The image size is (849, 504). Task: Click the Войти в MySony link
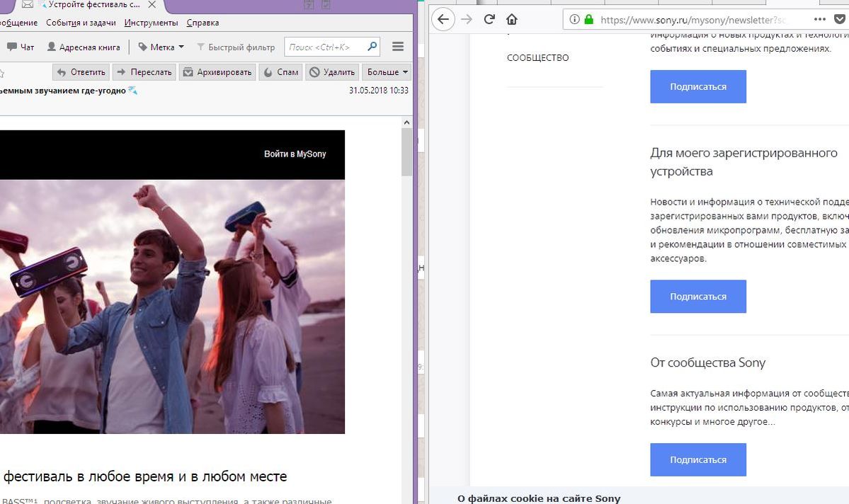pyautogui.click(x=295, y=154)
